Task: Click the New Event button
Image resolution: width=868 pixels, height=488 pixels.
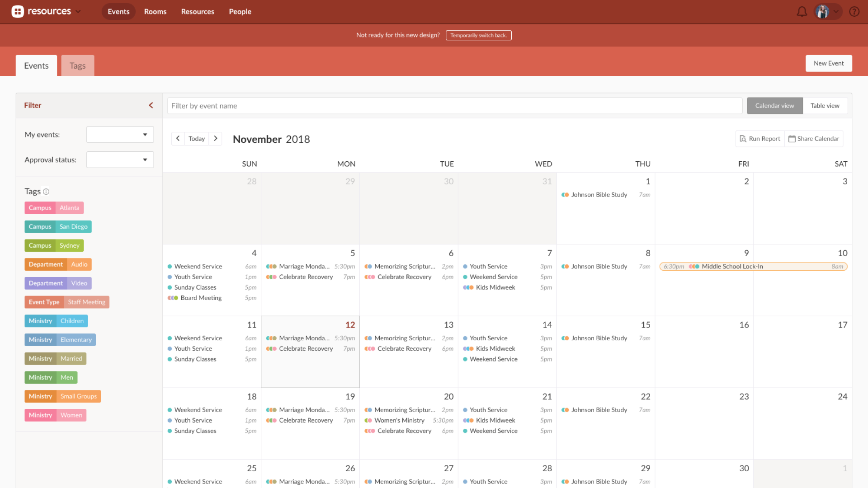Action: [x=828, y=63]
